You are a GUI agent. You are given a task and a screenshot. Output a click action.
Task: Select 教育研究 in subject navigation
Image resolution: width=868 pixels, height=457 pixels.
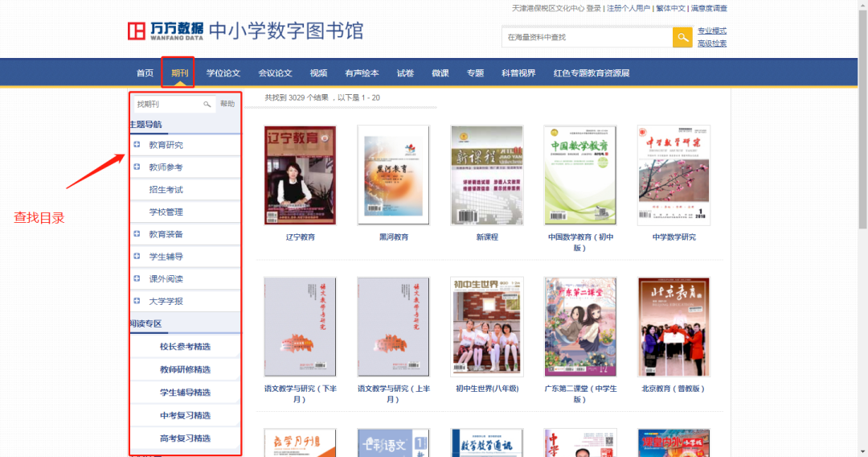[166, 145]
